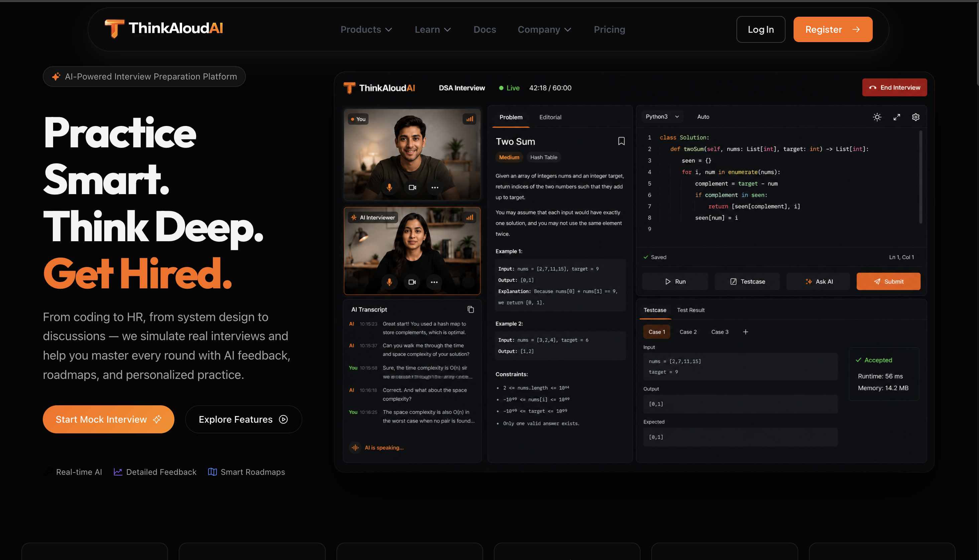Expand the code editor to fullscreen
Viewport: 979px width, 560px height.
click(x=896, y=117)
